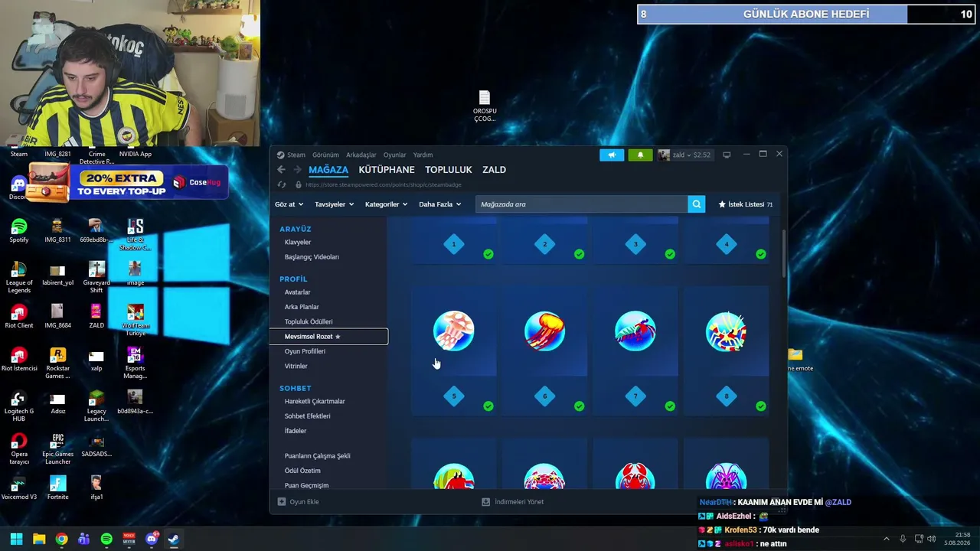Select the orange jellyfish badge numbered 6
The width and height of the screenshot is (980, 551).
(544, 331)
